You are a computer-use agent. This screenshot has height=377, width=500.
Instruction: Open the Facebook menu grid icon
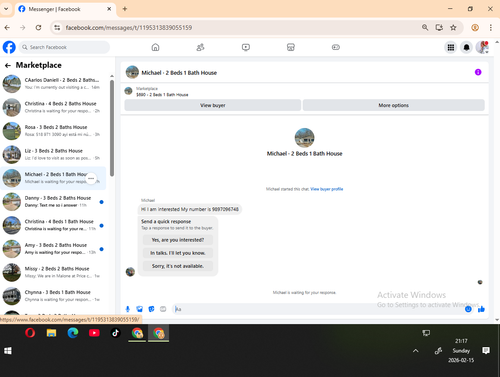451,47
